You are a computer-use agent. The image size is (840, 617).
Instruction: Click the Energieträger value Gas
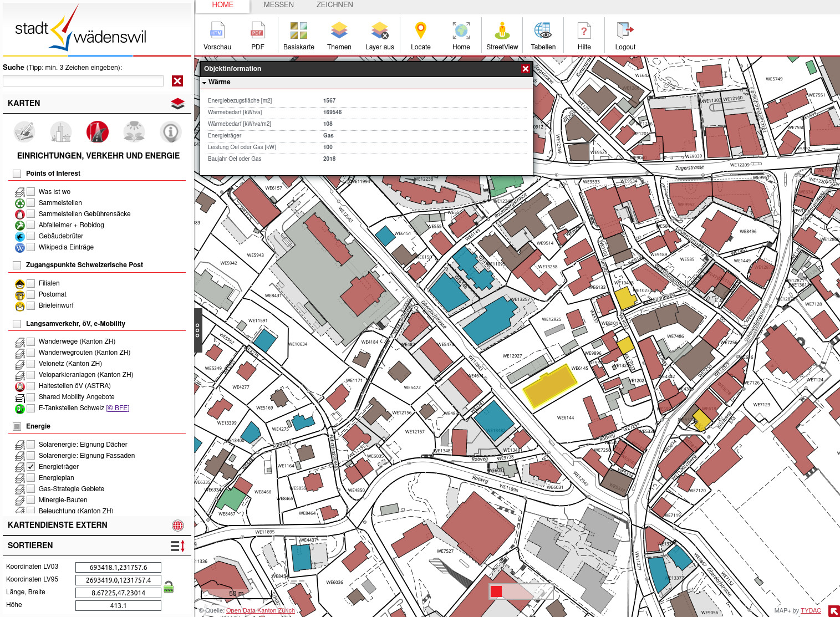click(328, 135)
